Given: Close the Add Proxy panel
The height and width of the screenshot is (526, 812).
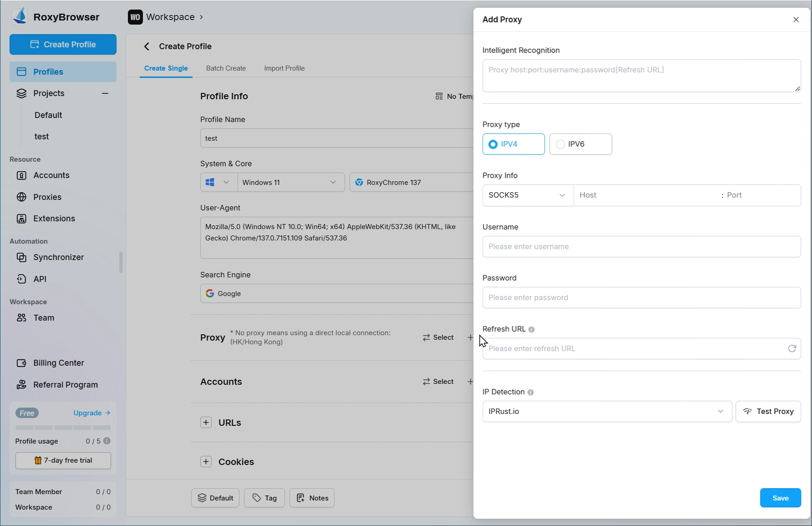Looking at the screenshot, I should coord(796,20).
